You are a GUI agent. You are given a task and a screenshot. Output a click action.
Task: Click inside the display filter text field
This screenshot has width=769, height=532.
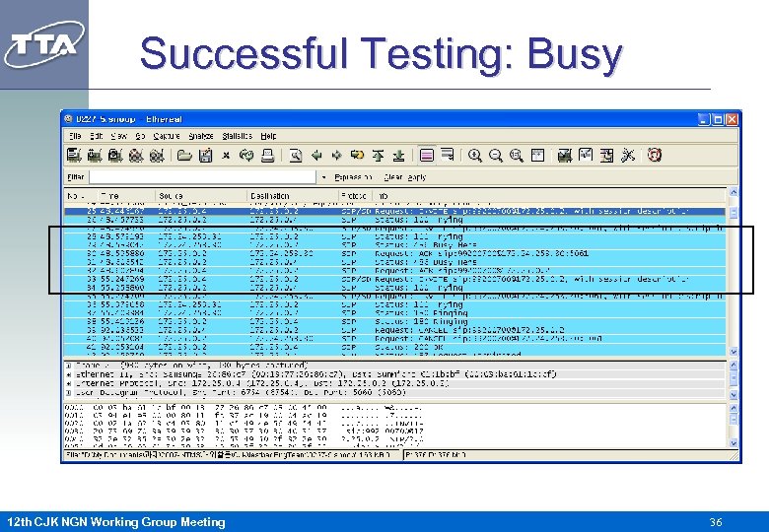pos(202,177)
